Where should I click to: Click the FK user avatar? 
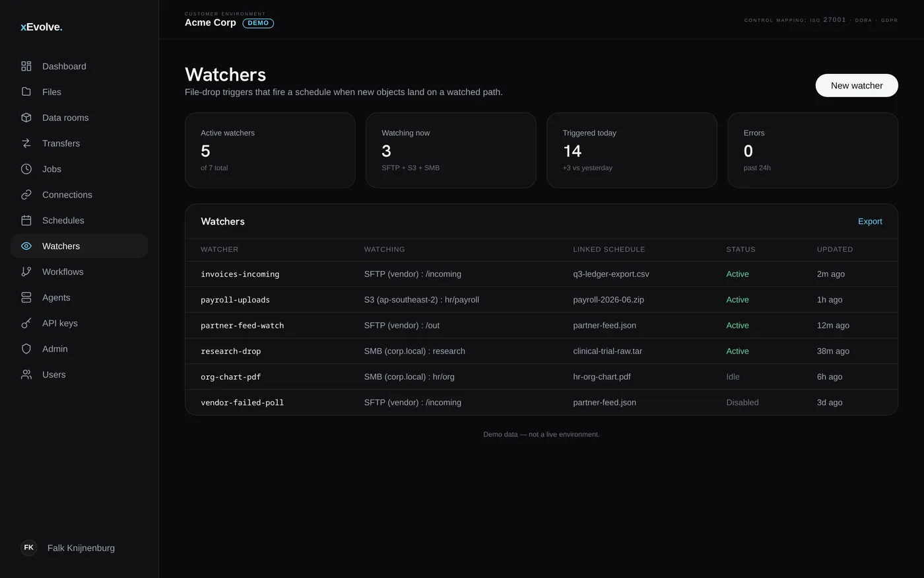[x=29, y=548]
